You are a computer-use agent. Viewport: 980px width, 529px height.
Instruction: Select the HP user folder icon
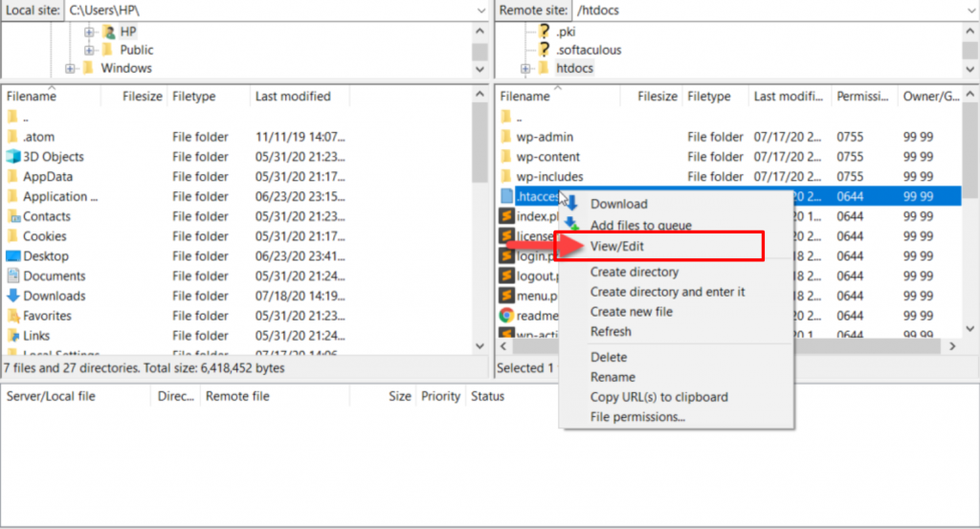[109, 32]
